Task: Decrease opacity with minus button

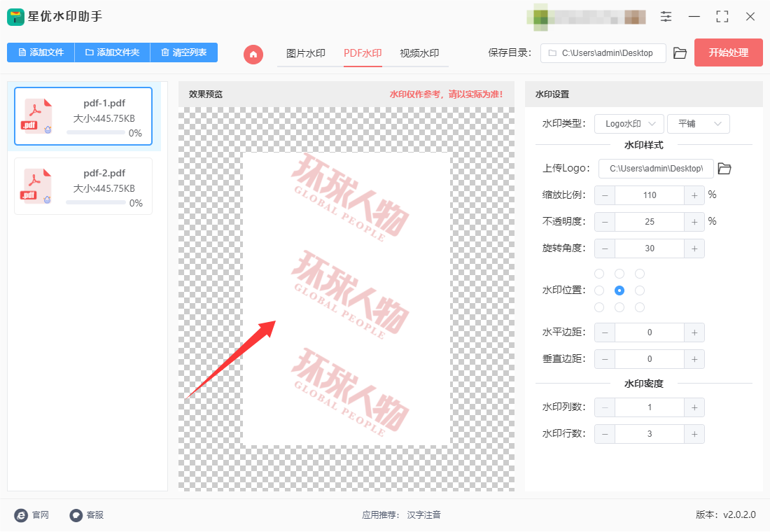Action: pyautogui.click(x=605, y=222)
